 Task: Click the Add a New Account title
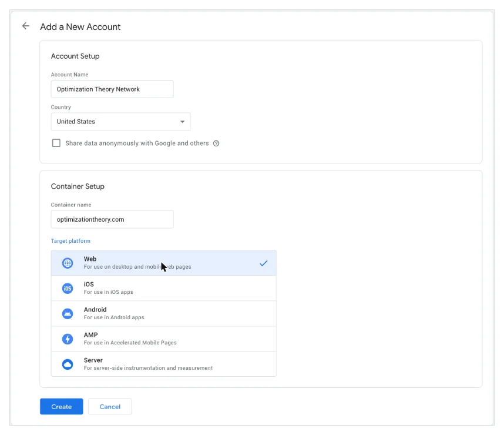pos(80,26)
